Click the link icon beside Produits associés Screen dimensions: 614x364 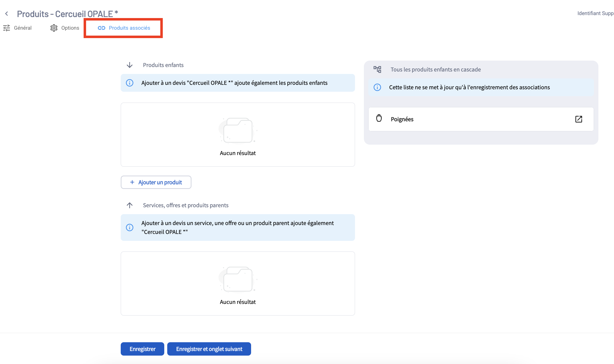click(101, 28)
